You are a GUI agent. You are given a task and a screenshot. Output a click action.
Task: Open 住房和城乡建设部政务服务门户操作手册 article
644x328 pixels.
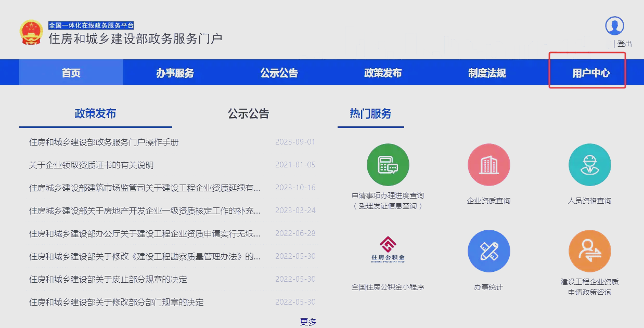(104, 142)
